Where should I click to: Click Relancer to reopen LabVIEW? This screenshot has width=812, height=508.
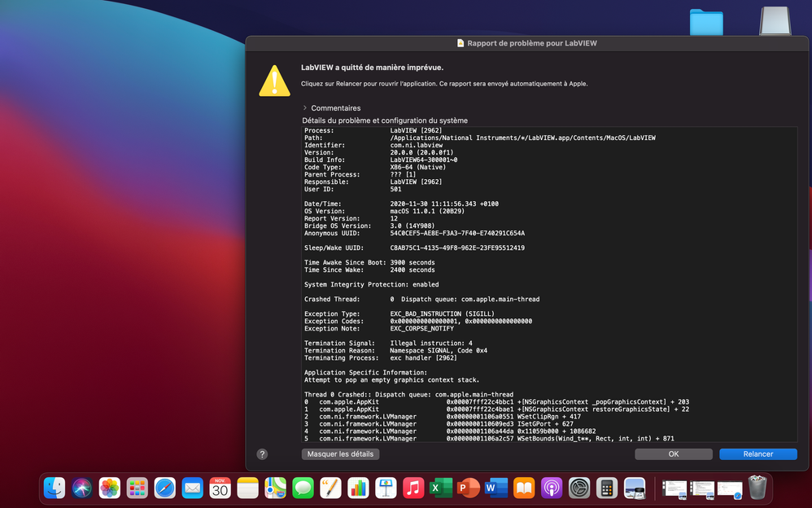758,454
